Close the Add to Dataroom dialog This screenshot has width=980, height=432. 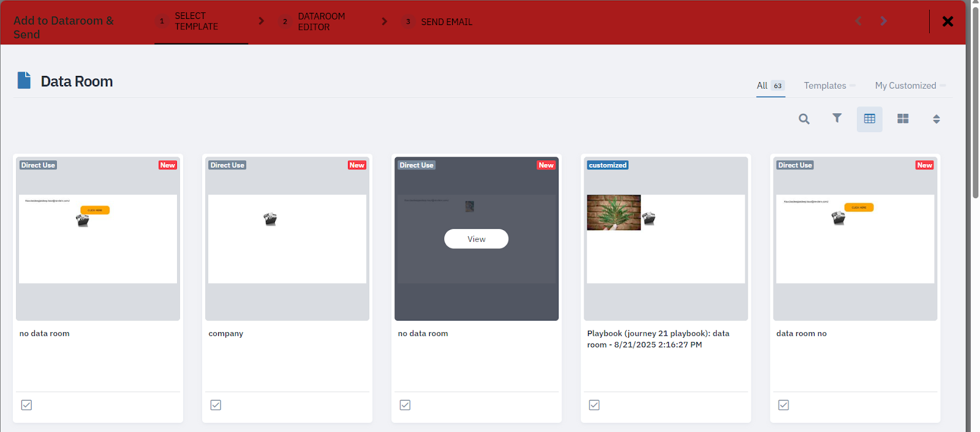[948, 21]
